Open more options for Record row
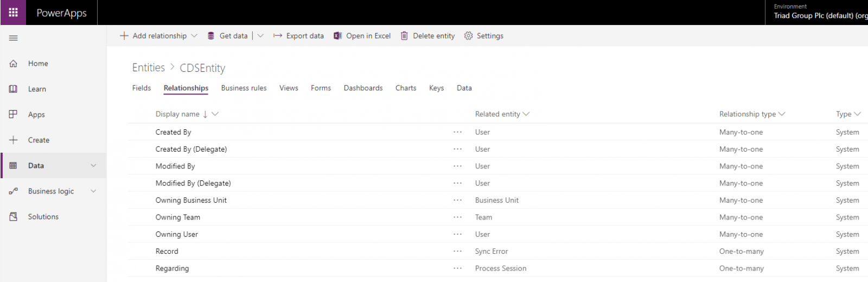This screenshot has height=282, width=868. click(458, 251)
